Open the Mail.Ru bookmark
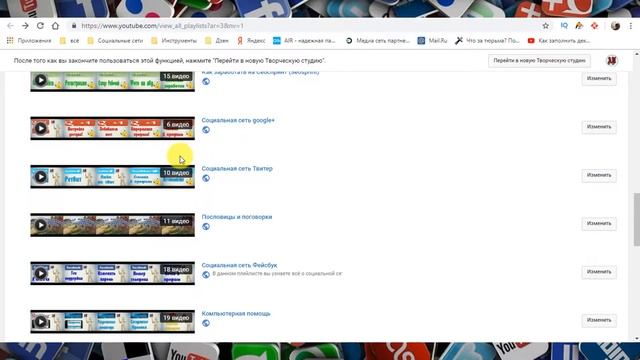This screenshot has height=360, width=640. click(x=433, y=40)
